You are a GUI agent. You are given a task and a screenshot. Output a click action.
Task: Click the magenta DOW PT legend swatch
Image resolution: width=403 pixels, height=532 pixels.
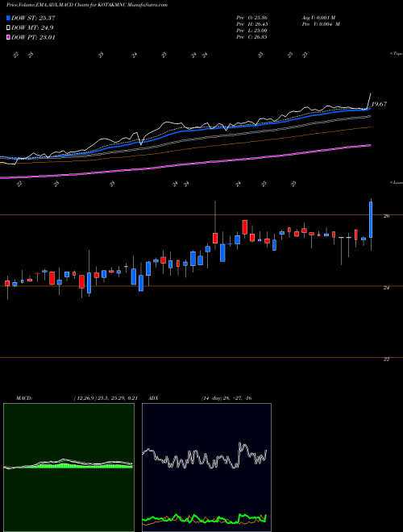tap(8, 38)
